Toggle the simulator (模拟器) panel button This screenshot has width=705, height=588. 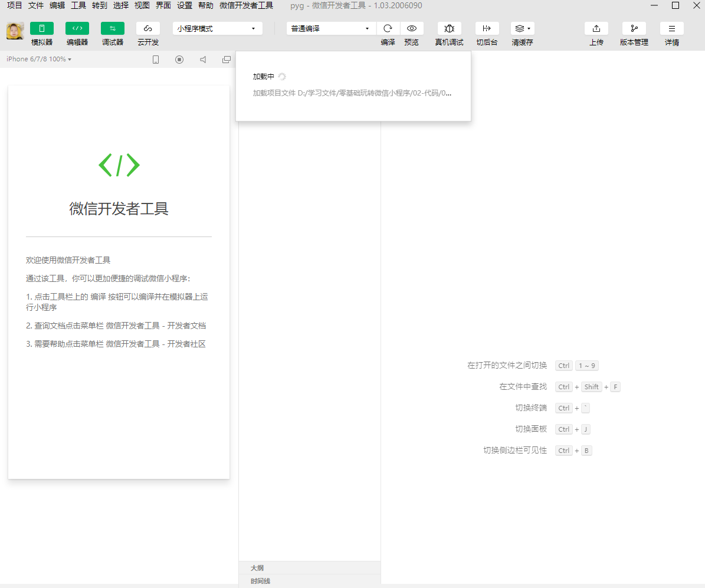click(42, 28)
